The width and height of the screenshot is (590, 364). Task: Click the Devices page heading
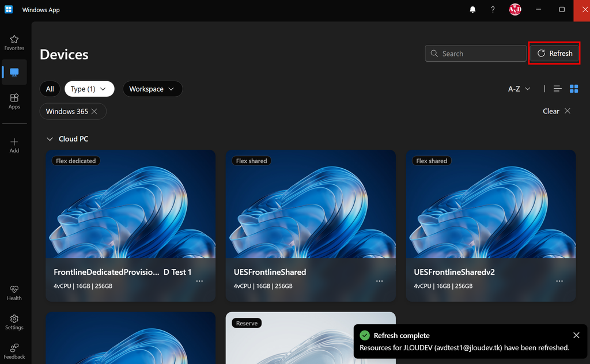click(64, 55)
